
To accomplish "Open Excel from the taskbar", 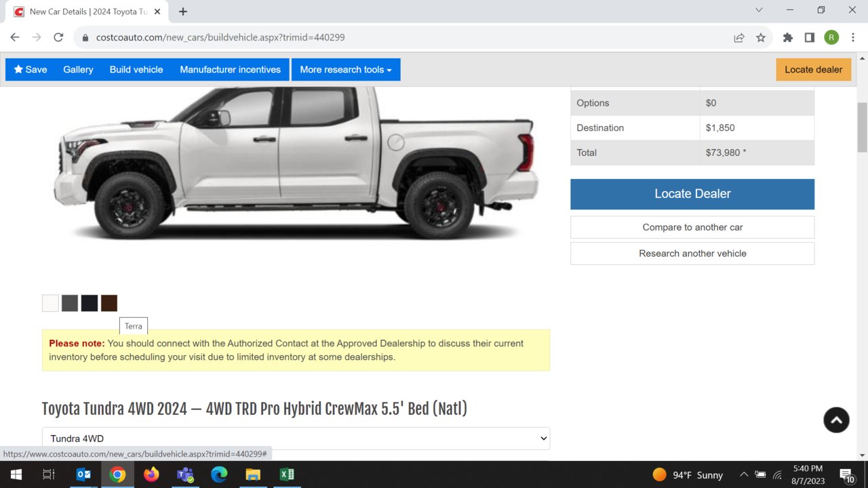I will pos(287,474).
